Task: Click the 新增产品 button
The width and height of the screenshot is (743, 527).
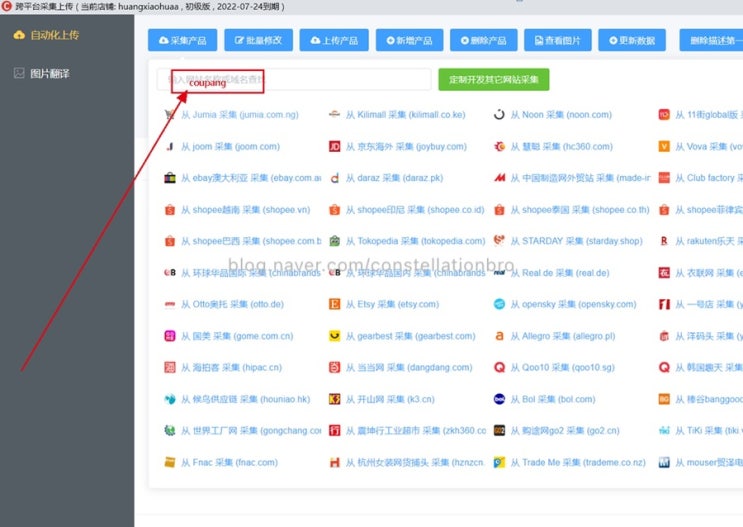Action: pos(409,40)
